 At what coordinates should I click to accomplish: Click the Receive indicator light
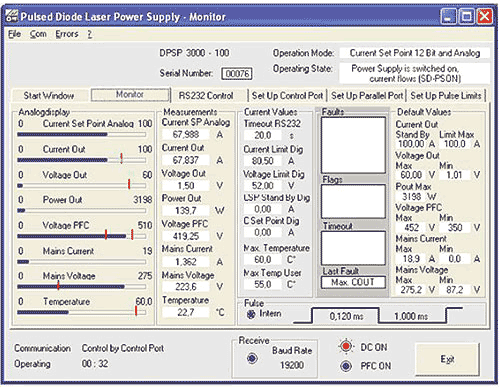click(x=252, y=359)
